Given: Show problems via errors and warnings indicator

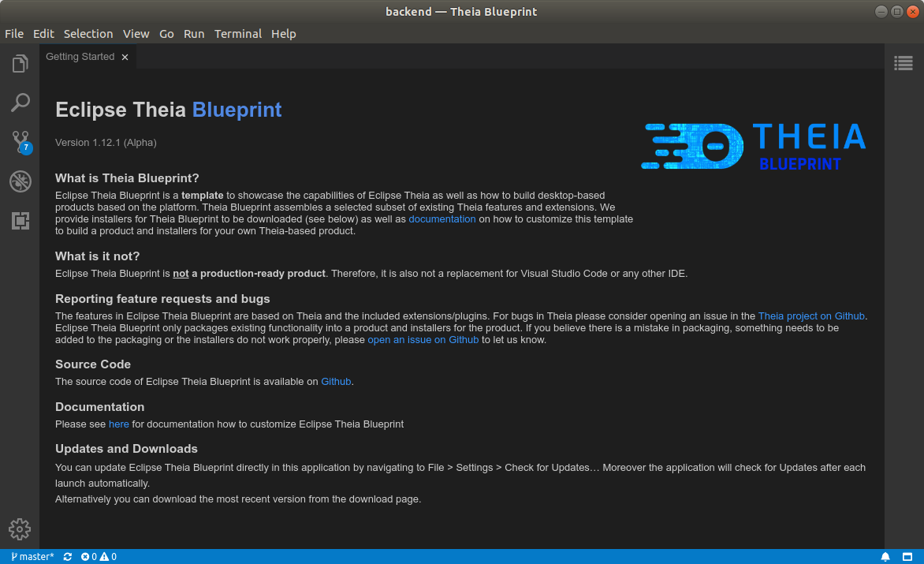Looking at the screenshot, I should 99,557.
